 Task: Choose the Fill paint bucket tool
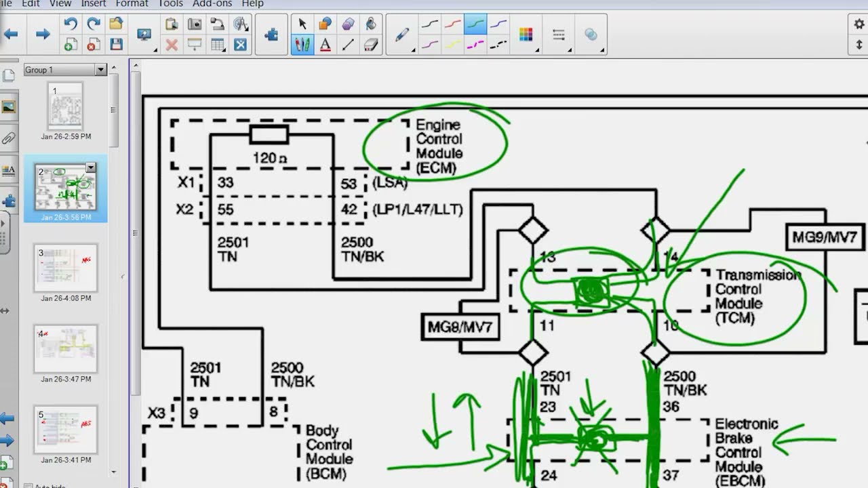pos(370,24)
